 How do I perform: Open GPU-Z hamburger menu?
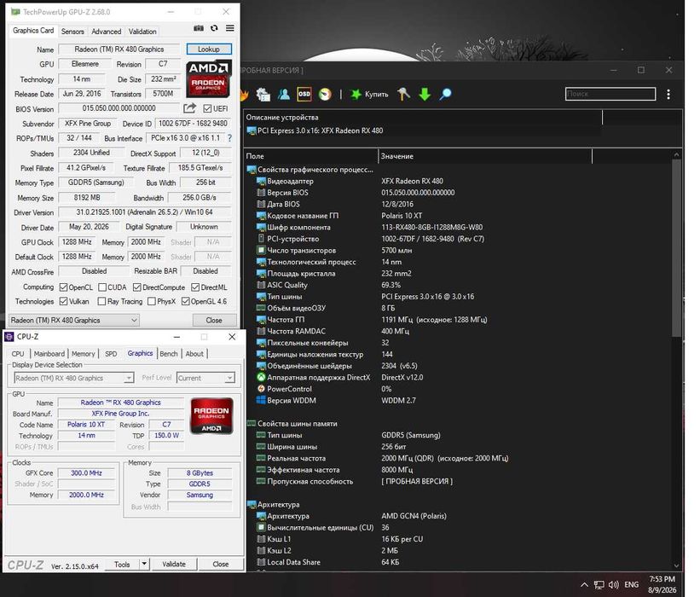pos(230,28)
